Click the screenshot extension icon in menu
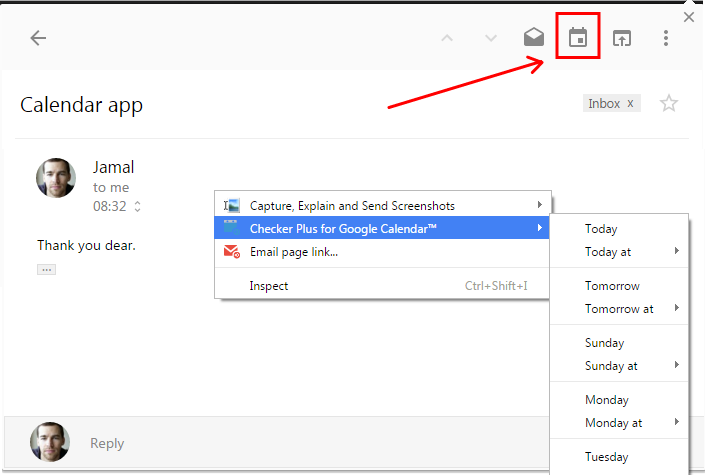Image resolution: width=707 pixels, height=475 pixels. (x=232, y=206)
